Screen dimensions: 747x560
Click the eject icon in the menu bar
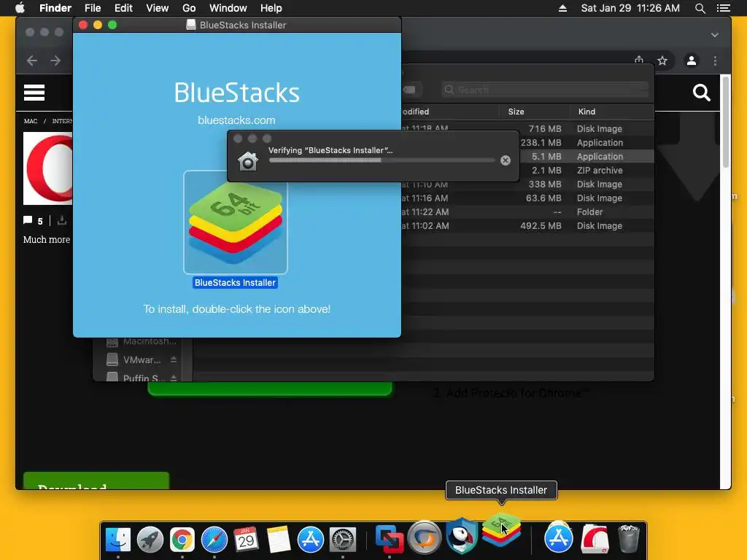(562, 8)
